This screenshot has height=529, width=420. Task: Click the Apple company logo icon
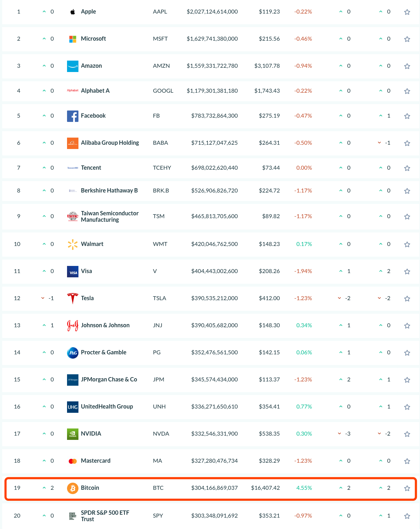(x=73, y=12)
